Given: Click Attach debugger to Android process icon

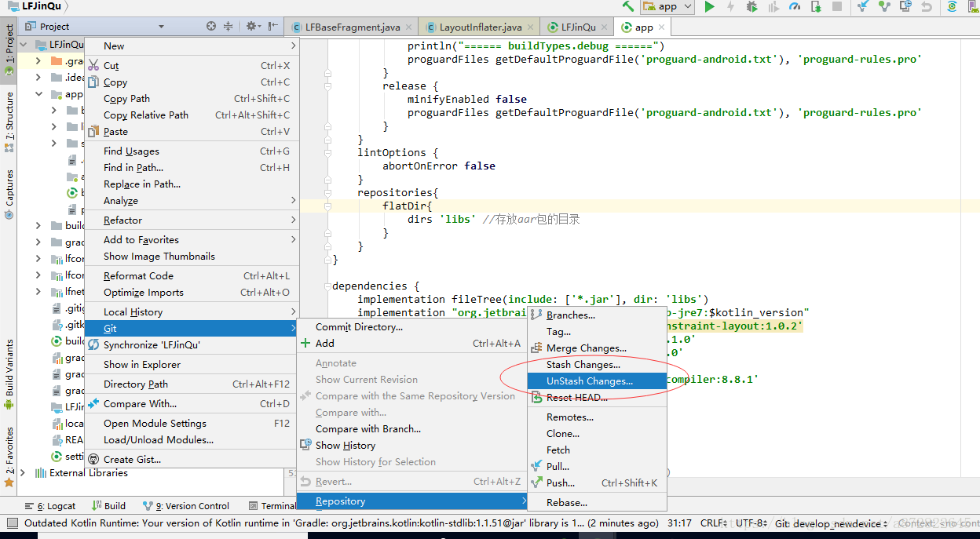Looking at the screenshot, I should pos(816,6).
